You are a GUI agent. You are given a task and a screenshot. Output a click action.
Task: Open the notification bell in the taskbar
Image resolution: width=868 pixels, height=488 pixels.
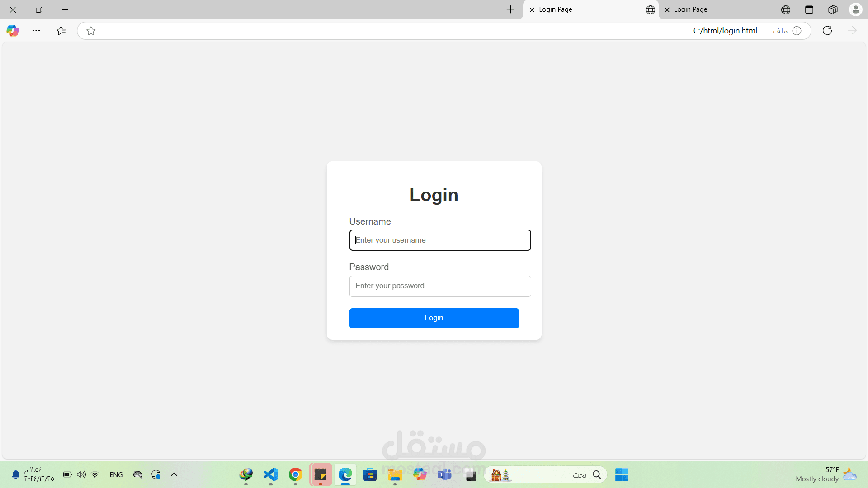(x=16, y=474)
